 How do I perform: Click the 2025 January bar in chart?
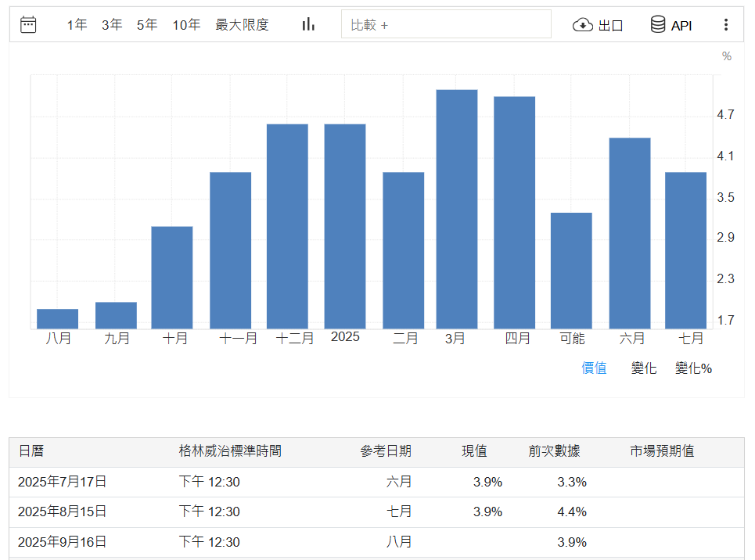point(345,226)
